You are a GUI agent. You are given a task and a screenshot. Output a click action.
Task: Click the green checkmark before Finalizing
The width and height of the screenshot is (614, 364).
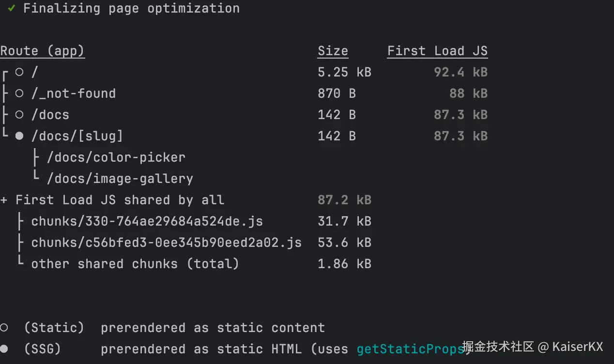point(12,8)
